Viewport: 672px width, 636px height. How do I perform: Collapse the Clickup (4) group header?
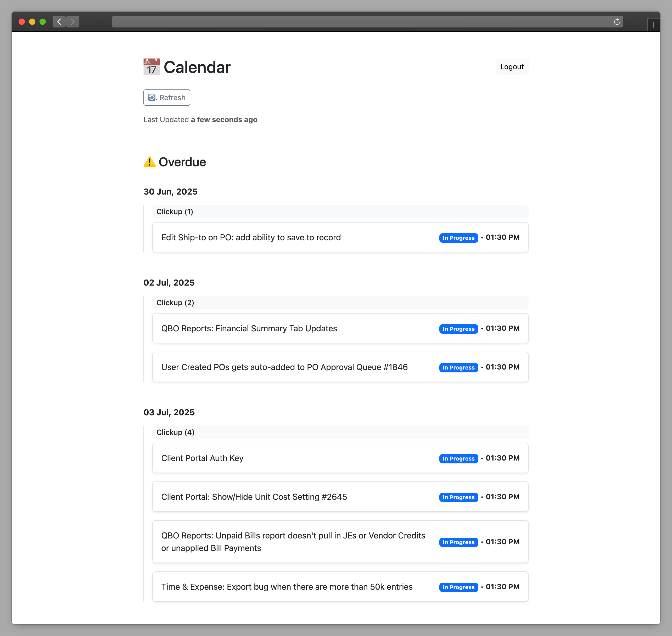click(340, 432)
